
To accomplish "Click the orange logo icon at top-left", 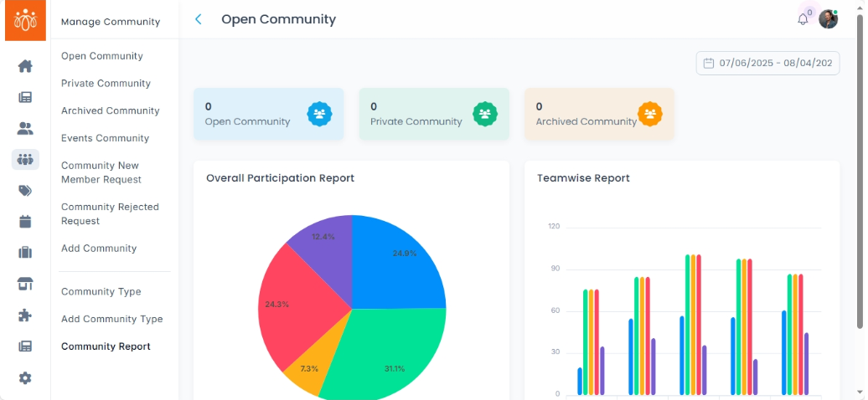I will [x=25, y=20].
